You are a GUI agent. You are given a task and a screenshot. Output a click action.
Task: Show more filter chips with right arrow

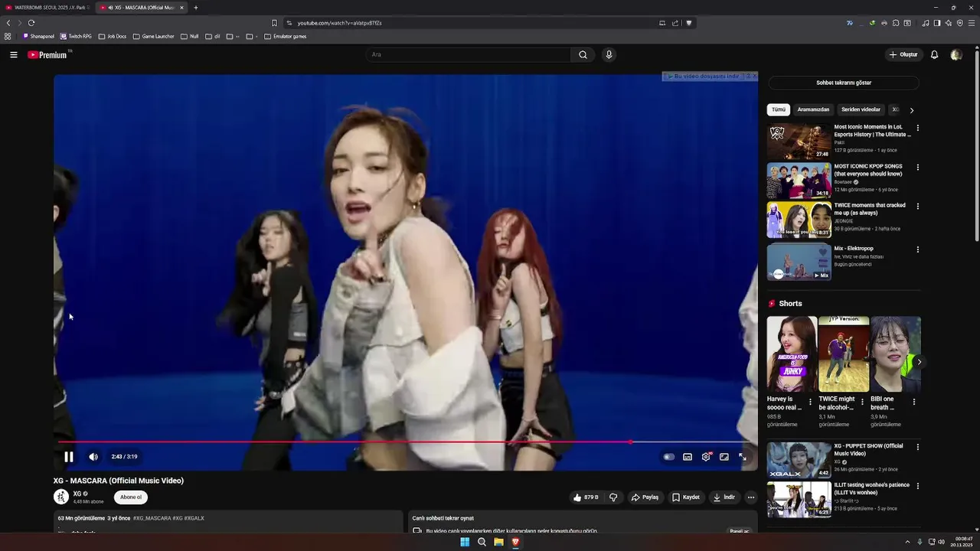click(x=911, y=110)
